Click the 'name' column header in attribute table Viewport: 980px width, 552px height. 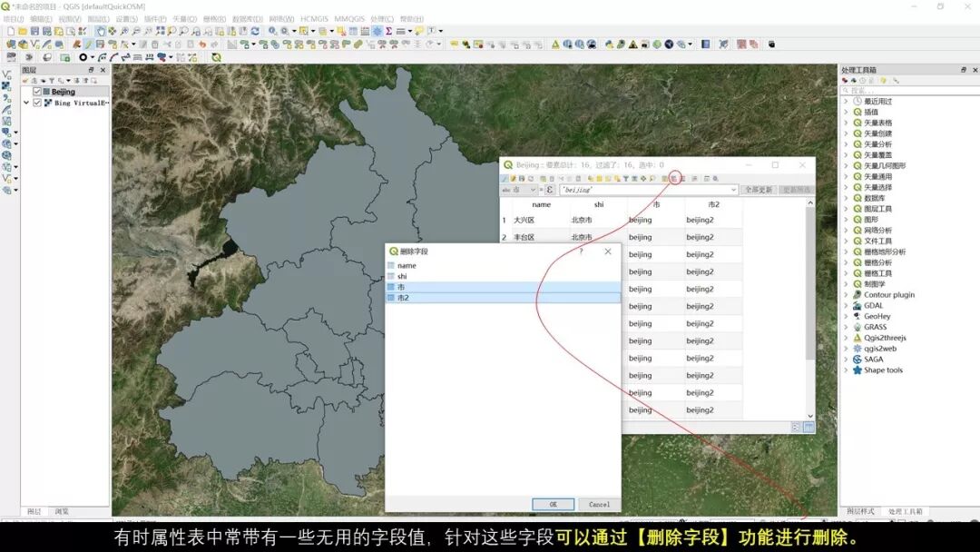tap(541, 204)
